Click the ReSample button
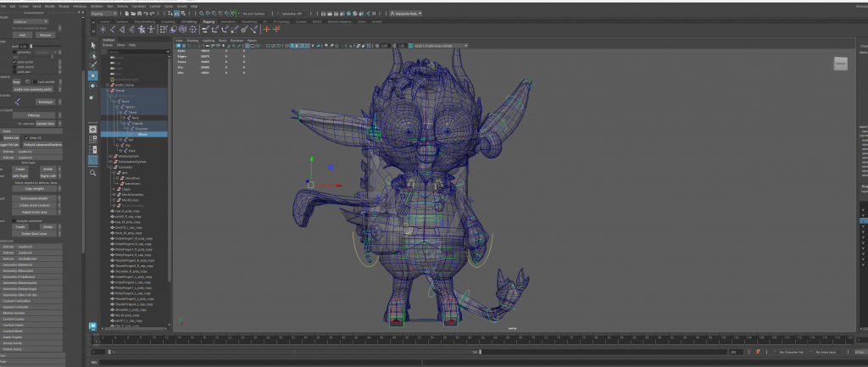 44,103
